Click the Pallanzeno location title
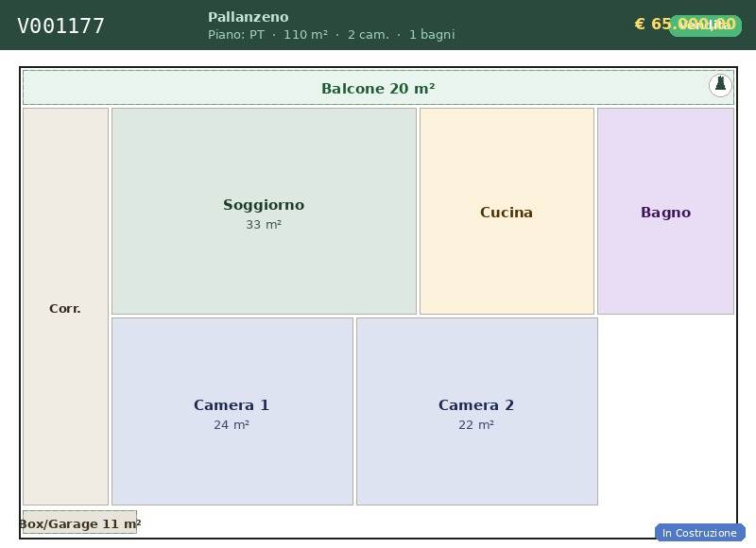This screenshot has width=756, height=548. 248,17
